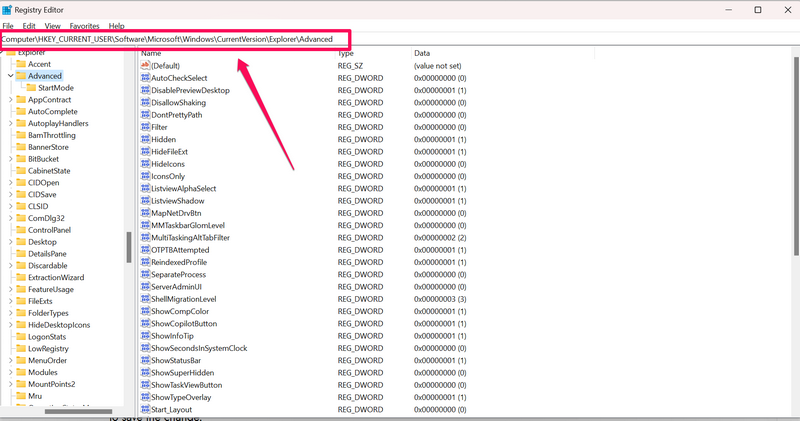The width and height of the screenshot is (800, 421).
Task: Expand the MountPoints2 tree node
Action: tap(10, 384)
